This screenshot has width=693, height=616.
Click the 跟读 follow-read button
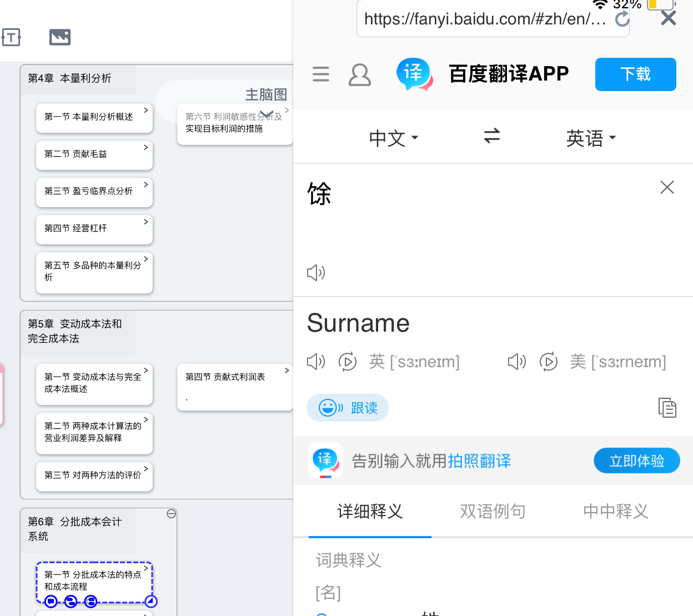tap(348, 408)
